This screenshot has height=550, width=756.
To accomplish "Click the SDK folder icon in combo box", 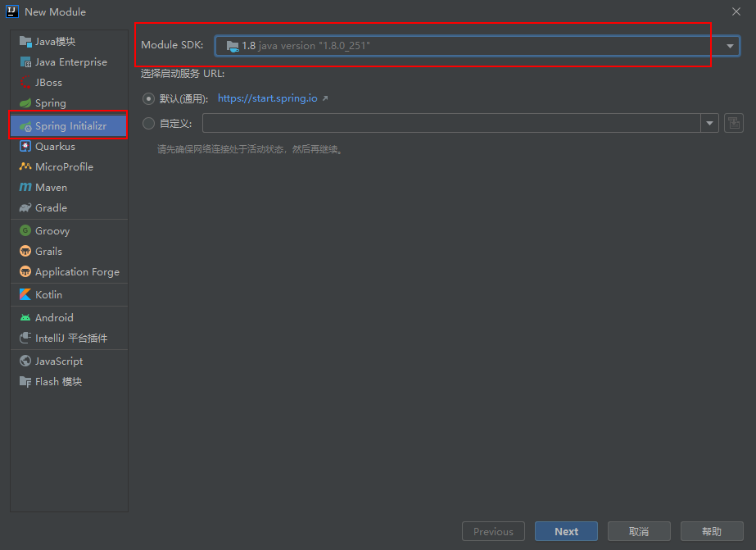I will [233, 46].
